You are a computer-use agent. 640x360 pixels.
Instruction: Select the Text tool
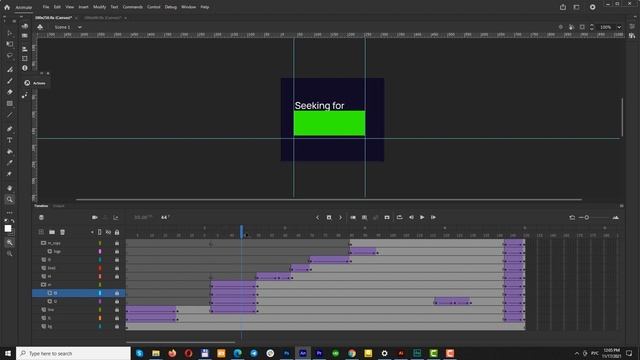(10, 140)
